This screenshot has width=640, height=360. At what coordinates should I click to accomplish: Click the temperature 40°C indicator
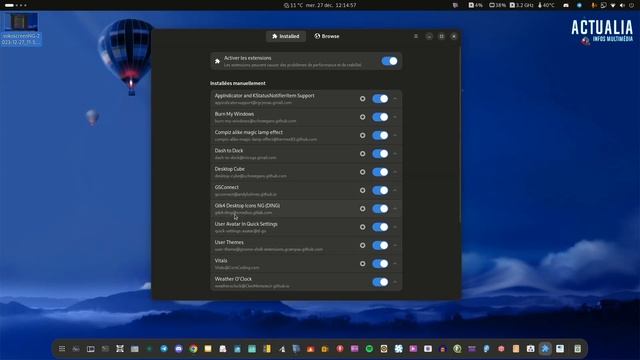point(546,5)
